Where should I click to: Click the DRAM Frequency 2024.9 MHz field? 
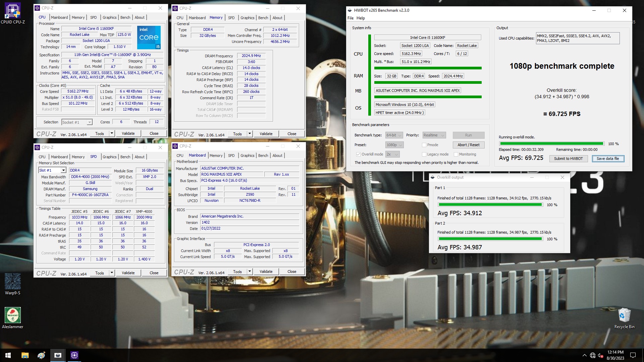point(251,56)
